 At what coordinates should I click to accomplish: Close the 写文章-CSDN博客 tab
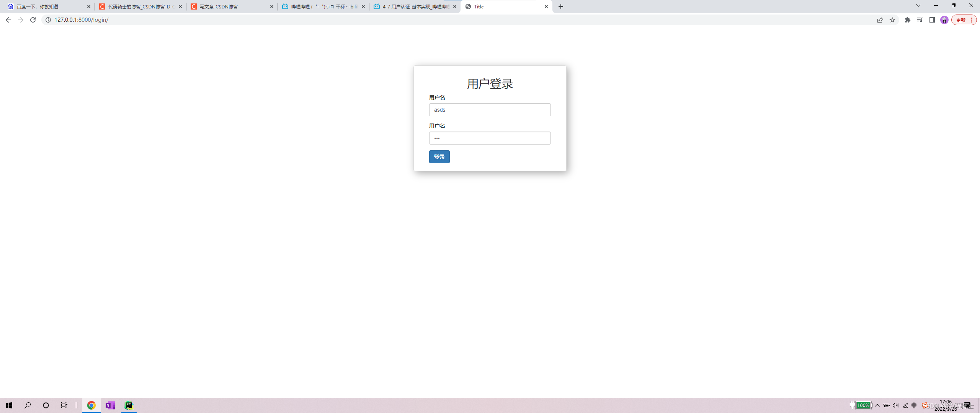tap(272, 7)
